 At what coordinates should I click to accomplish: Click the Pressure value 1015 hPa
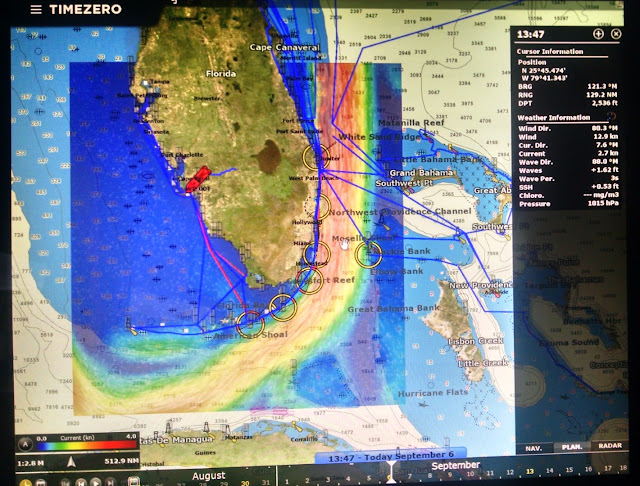point(603,203)
